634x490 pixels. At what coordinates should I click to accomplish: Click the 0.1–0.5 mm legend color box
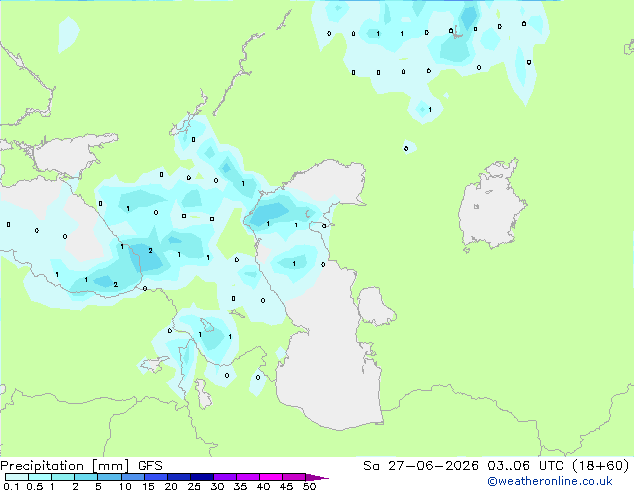tap(17, 477)
